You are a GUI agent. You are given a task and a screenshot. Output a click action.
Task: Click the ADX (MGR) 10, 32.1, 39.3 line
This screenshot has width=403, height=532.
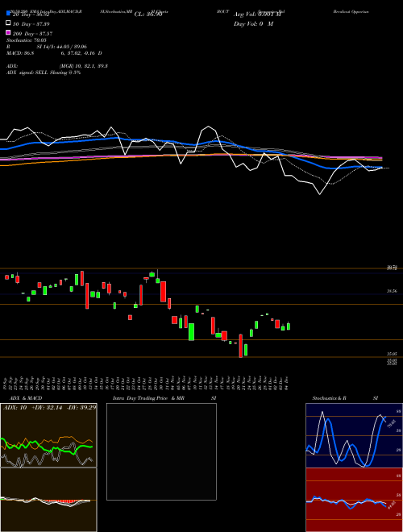click(x=57, y=66)
